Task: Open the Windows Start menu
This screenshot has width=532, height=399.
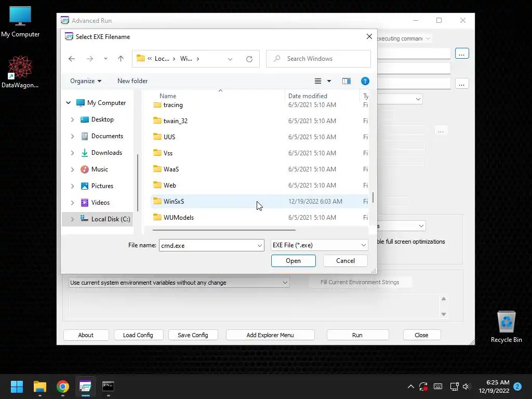Action: click(x=17, y=387)
